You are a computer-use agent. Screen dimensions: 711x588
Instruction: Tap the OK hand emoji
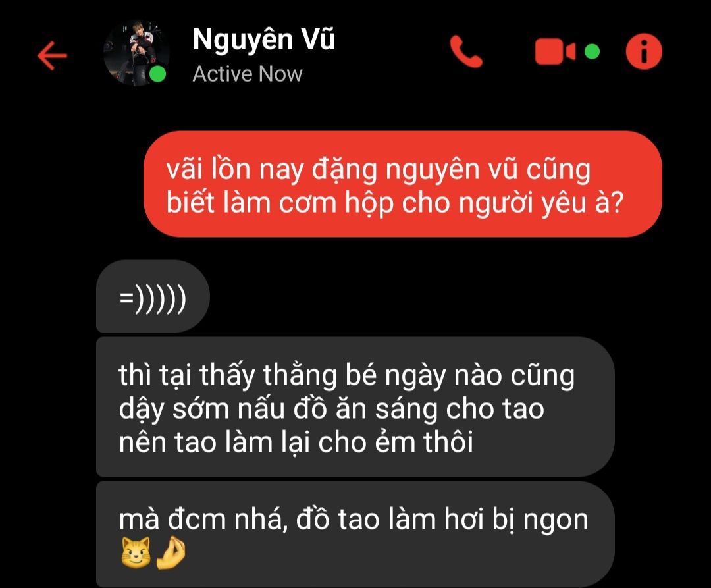click(171, 552)
